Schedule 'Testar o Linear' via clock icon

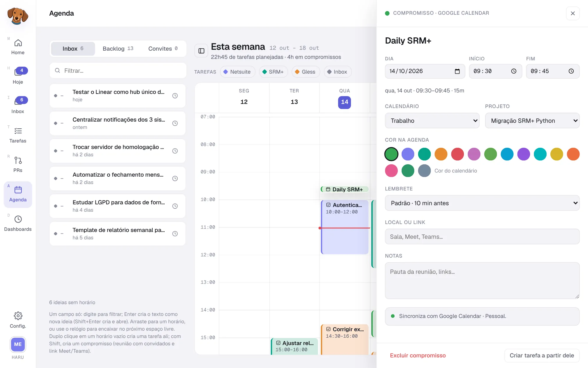coord(175,96)
